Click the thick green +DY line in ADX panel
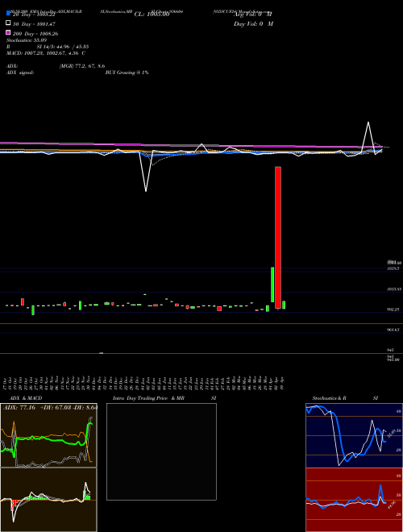This screenshot has height=532, width=403. pyautogui.click(x=44, y=439)
